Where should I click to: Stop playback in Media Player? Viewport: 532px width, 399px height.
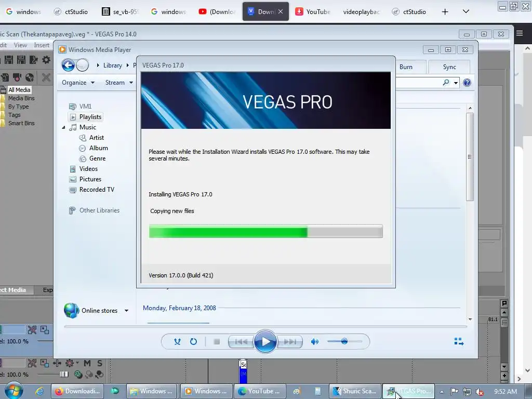[x=217, y=341]
